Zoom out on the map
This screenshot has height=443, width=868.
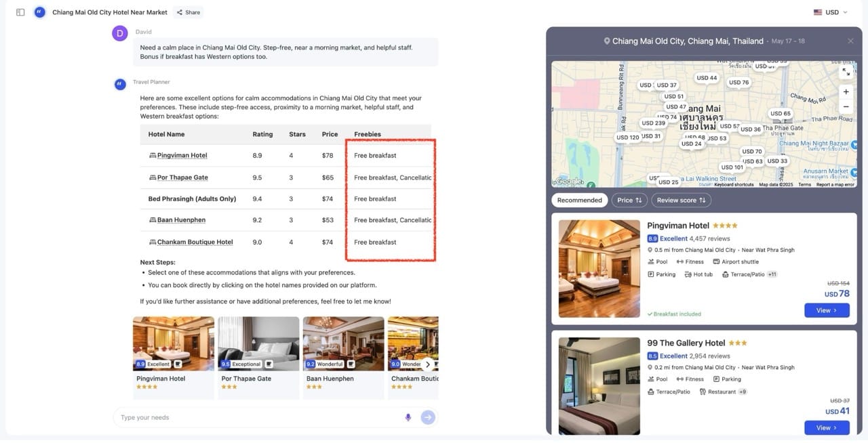click(x=846, y=107)
